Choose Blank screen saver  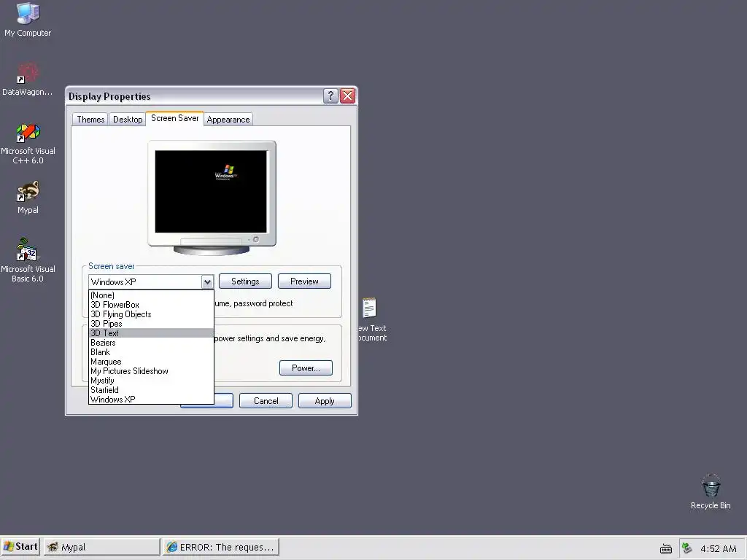pyautogui.click(x=151, y=352)
